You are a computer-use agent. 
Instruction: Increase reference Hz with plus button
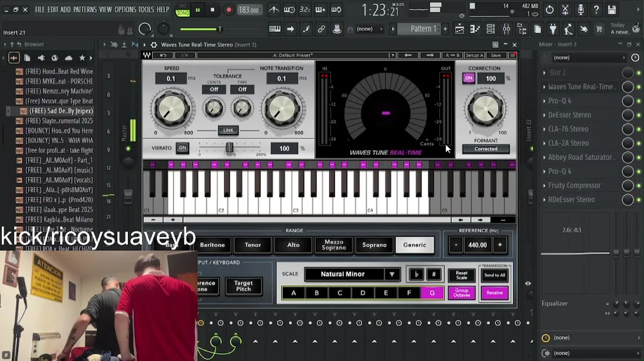click(500, 245)
